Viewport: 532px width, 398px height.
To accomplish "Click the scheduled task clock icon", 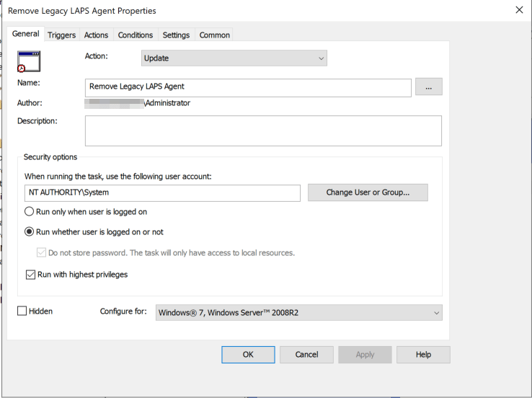I will pyautogui.click(x=29, y=62).
